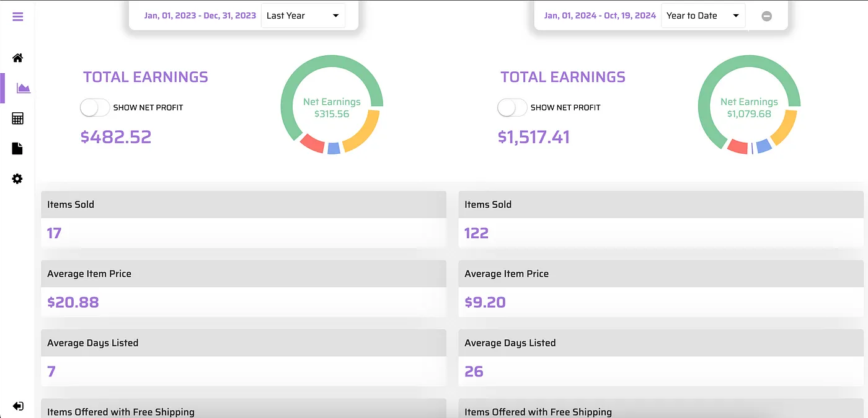Click Average Days Listed value 26
The width and height of the screenshot is (868, 418).
tap(474, 371)
